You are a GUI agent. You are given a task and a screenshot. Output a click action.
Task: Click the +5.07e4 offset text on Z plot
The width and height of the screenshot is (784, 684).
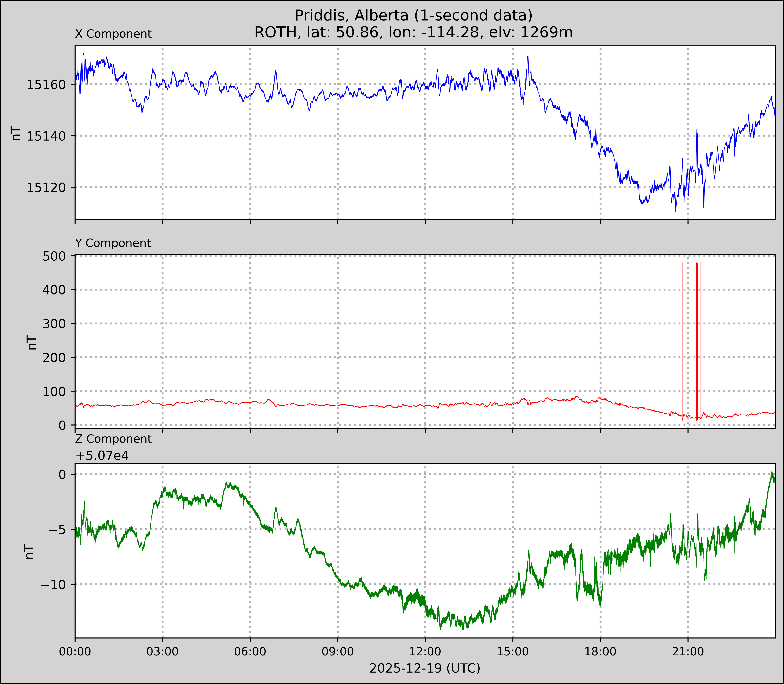tap(102, 456)
